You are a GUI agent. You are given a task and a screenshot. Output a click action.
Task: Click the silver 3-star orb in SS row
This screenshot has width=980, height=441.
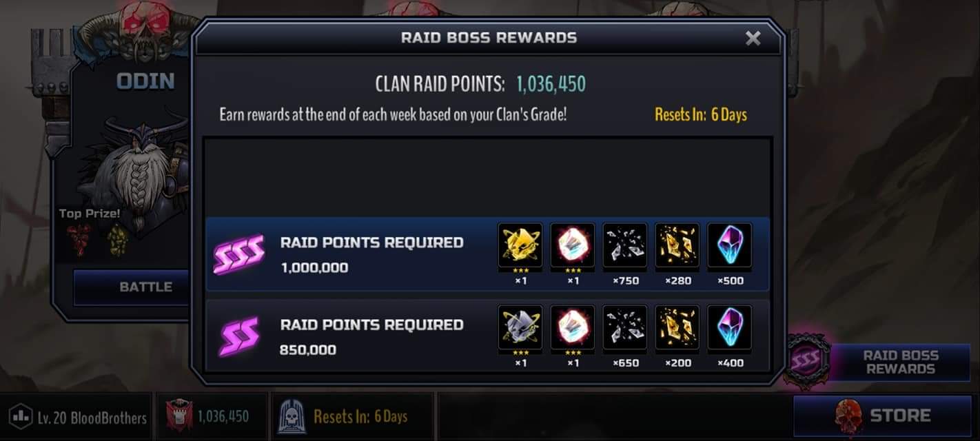[x=520, y=327]
